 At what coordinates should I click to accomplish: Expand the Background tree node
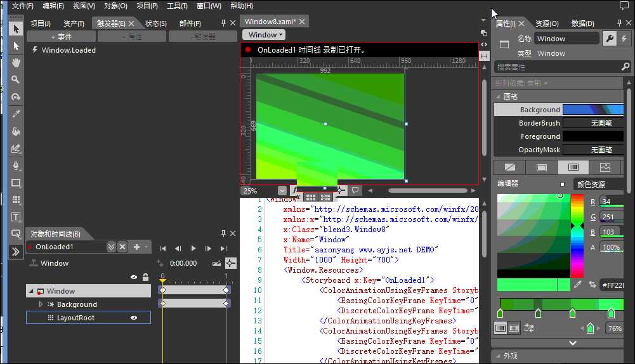point(41,304)
